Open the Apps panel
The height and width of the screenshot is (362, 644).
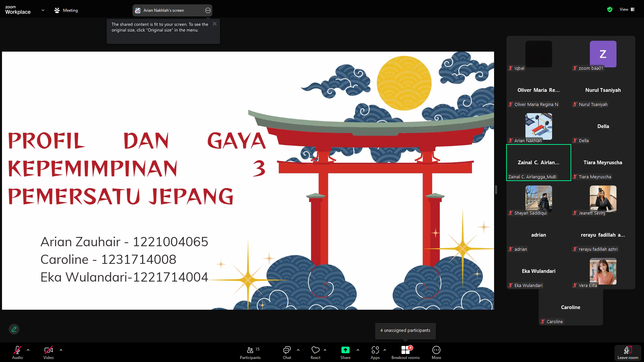[375, 352]
